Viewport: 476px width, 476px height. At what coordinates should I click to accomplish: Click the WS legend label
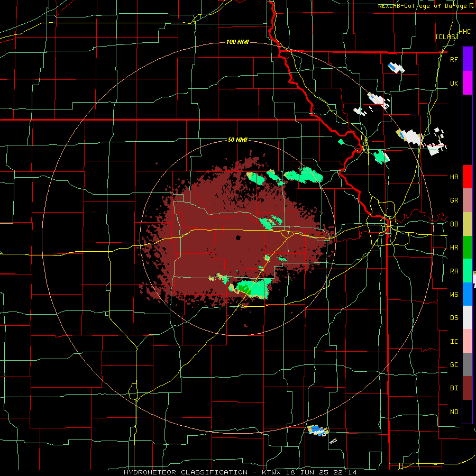point(454,295)
